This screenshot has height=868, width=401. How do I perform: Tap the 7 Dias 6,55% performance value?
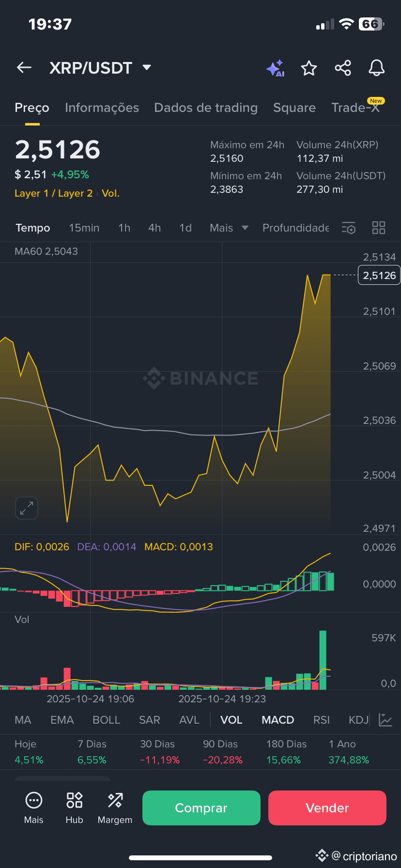pyautogui.click(x=92, y=760)
